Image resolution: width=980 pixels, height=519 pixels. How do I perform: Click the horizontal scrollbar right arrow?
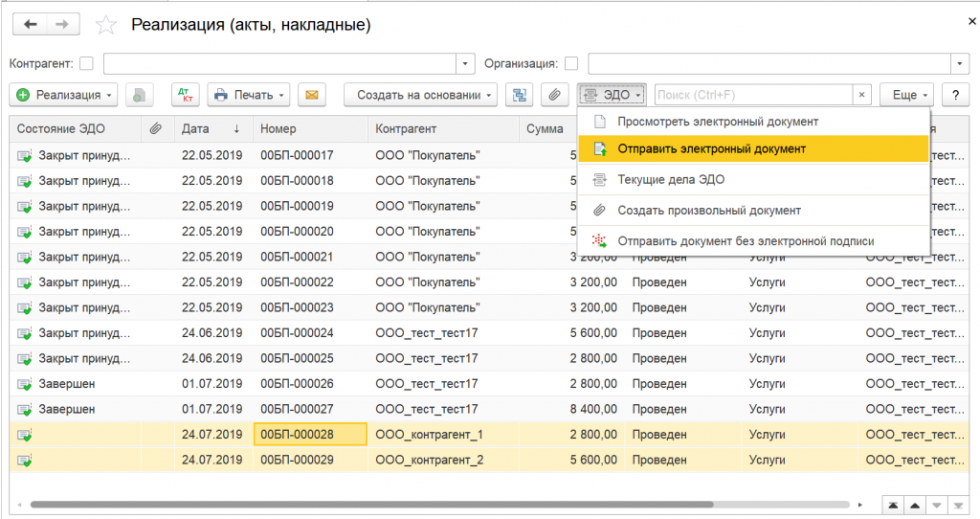pyautogui.click(x=860, y=505)
